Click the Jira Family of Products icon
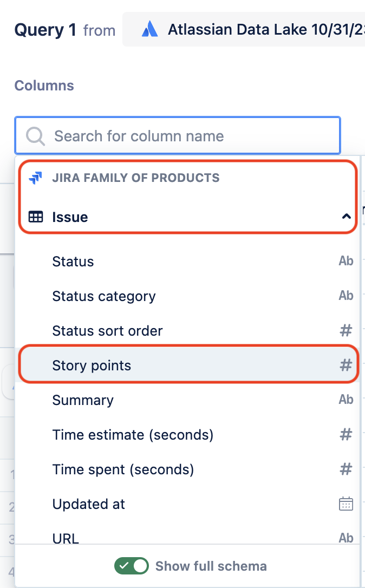Image resolution: width=365 pixels, height=588 pixels. tap(34, 177)
